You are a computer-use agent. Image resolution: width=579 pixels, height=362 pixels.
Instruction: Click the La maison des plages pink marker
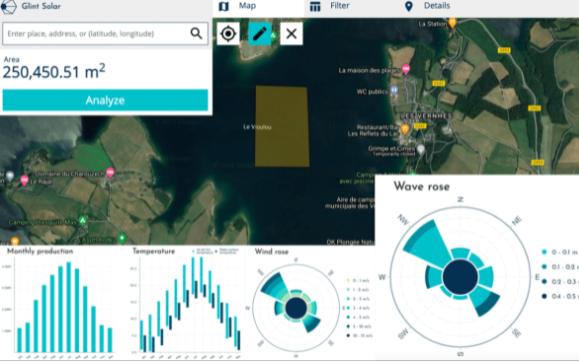pos(406,69)
